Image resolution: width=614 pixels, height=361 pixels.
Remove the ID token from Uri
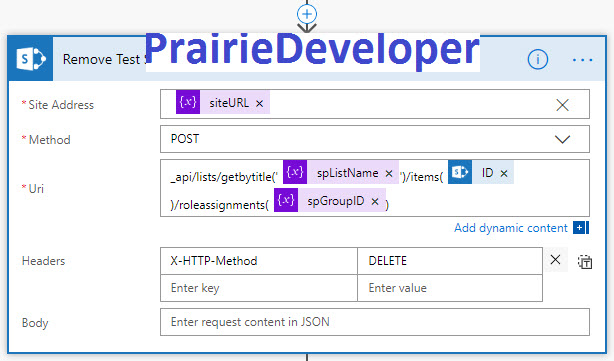[504, 173]
